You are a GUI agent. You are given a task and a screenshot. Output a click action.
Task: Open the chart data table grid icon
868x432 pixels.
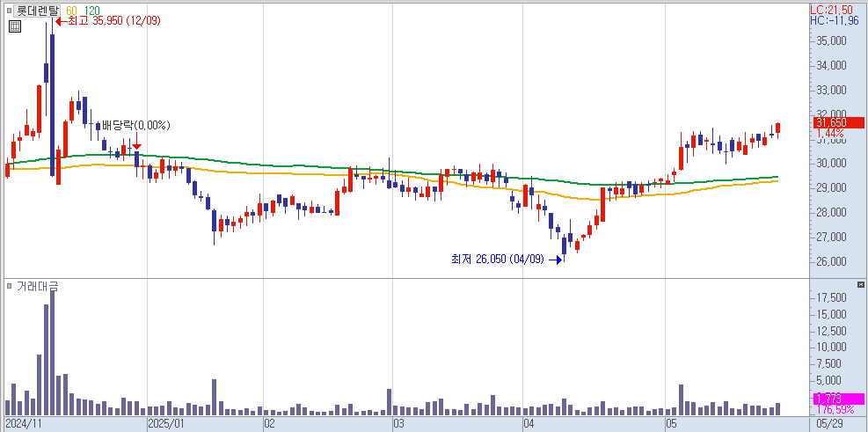pos(15,26)
